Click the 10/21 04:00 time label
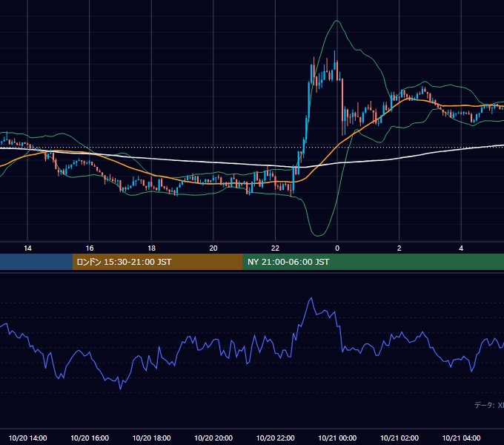 [x=461, y=438]
